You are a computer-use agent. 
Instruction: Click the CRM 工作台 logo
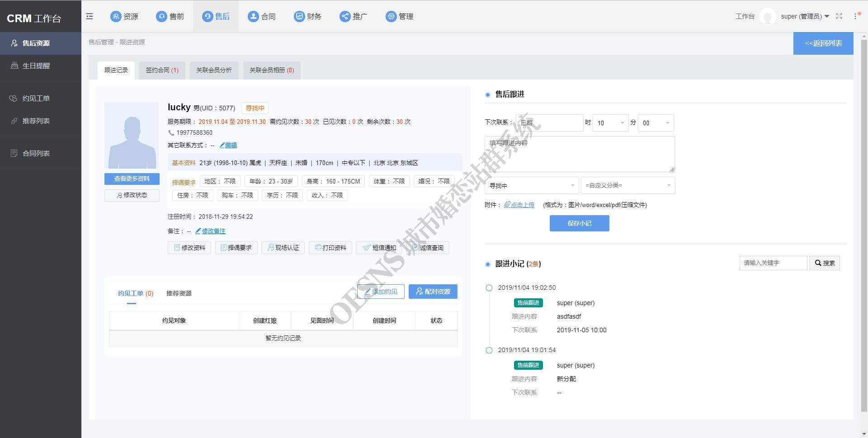point(34,19)
